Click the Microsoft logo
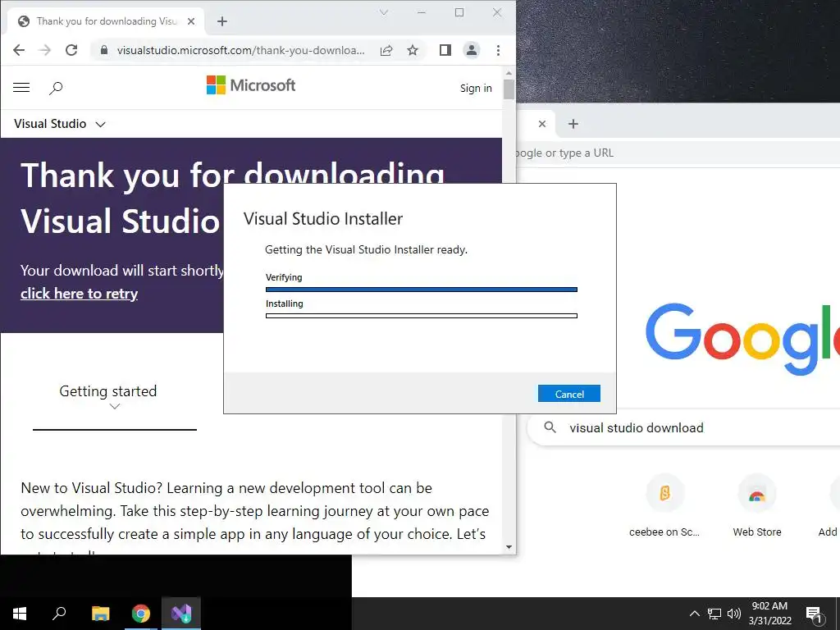 point(251,85)
